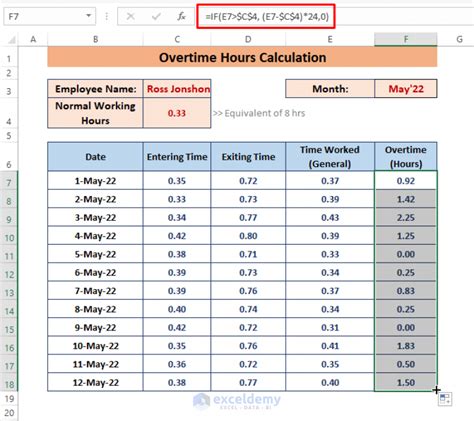This screenshot has height=421, width=474.
Task: Select row 4 header
Action: coord(9,113)
